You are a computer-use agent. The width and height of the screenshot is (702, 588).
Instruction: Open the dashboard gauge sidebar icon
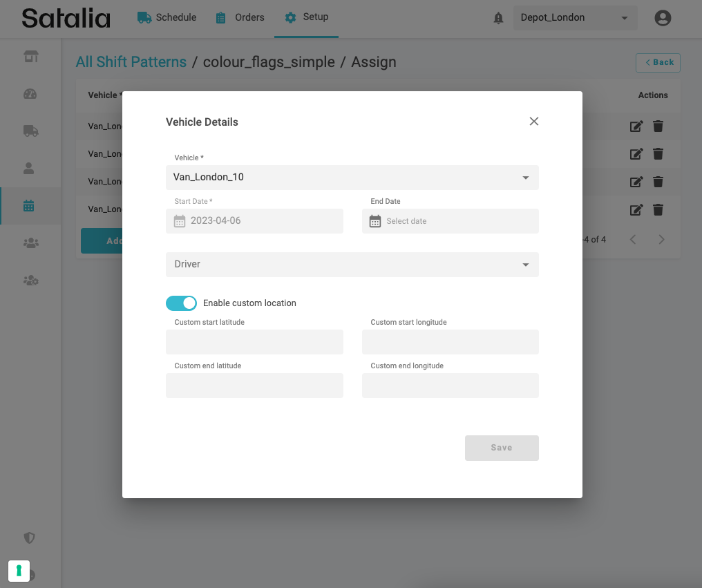(x=30, y=94)
